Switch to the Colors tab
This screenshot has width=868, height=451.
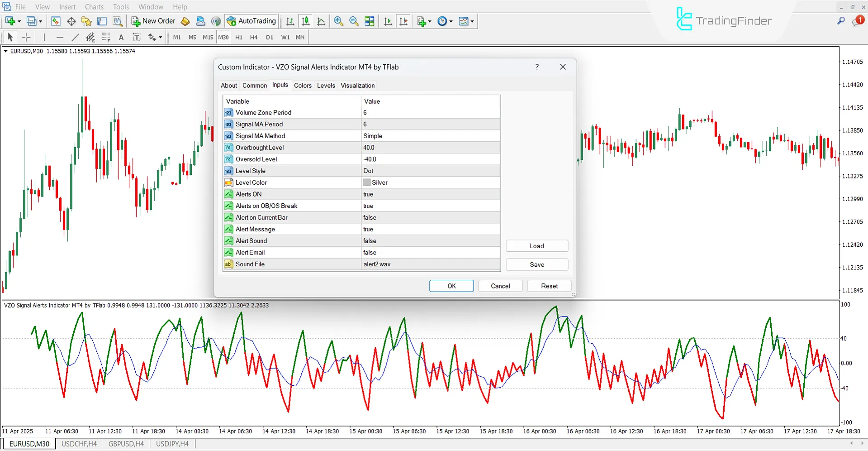coord(303,85)
